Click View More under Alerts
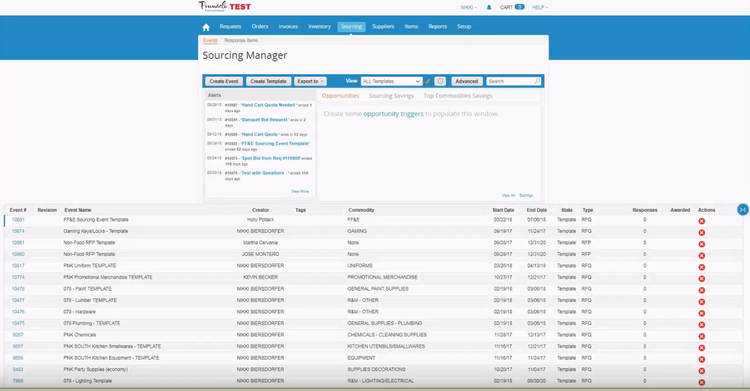Screen dimensions: 750x391 point(300,191)
